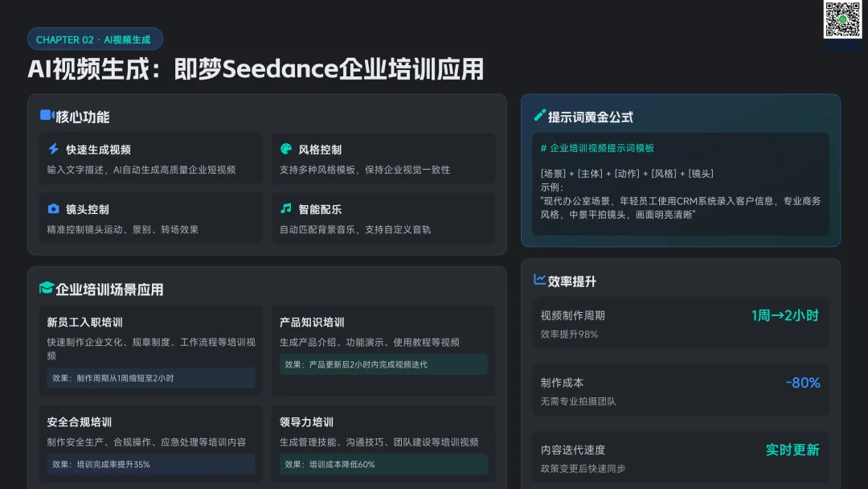The height and width of the screenshot is (489, 868).
Task: Click the lightning bolt icon for 快速生成视频
Action: (53, 149)
